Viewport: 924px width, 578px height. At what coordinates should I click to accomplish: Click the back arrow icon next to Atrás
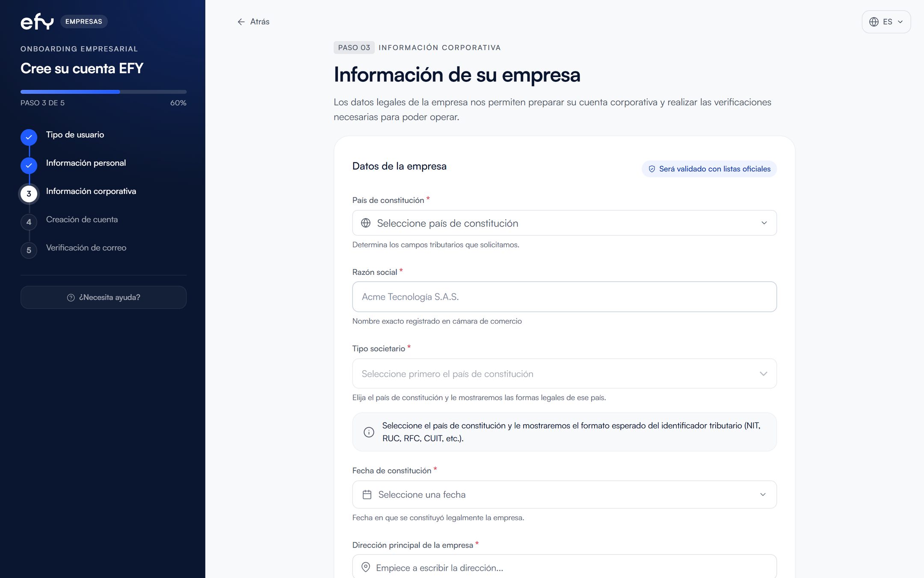[x=241, y=22]
